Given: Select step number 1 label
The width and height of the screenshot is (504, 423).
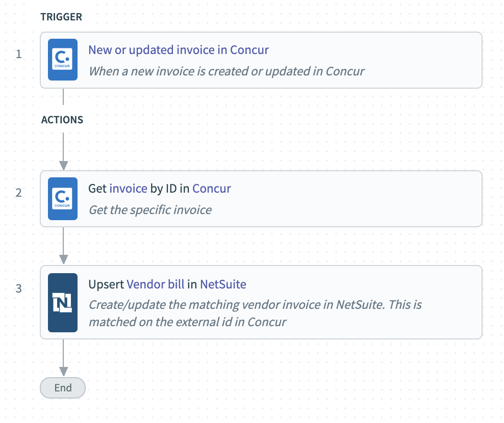Looking at the screenshot, I should tap(19, 54).
